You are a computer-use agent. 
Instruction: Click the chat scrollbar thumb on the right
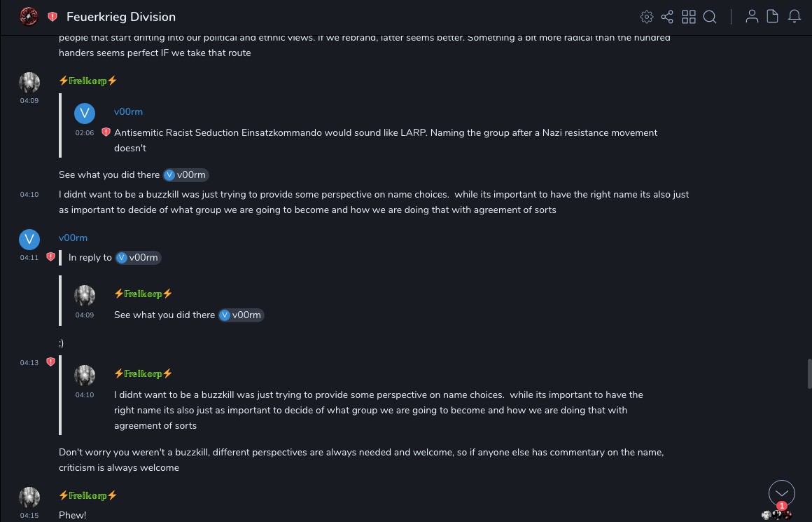pos(810,373)
